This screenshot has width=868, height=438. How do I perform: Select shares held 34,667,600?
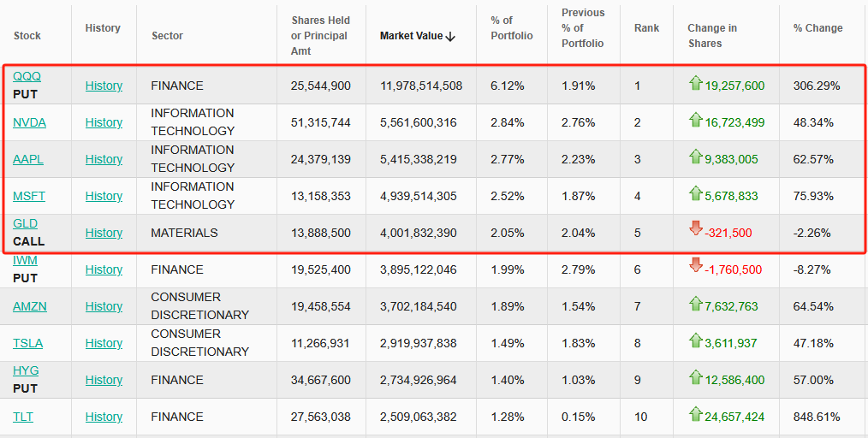320,380
